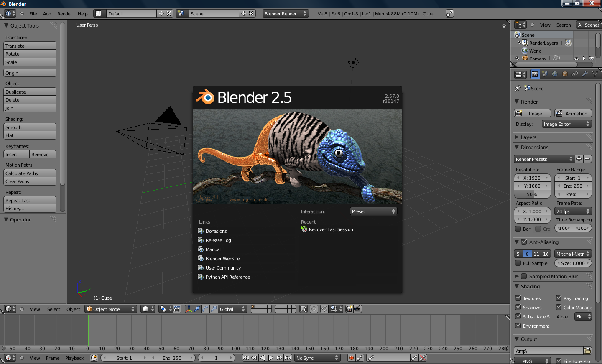Click the rotate manipulator arc icon
The image size is (602, 364).
(205, 309)
